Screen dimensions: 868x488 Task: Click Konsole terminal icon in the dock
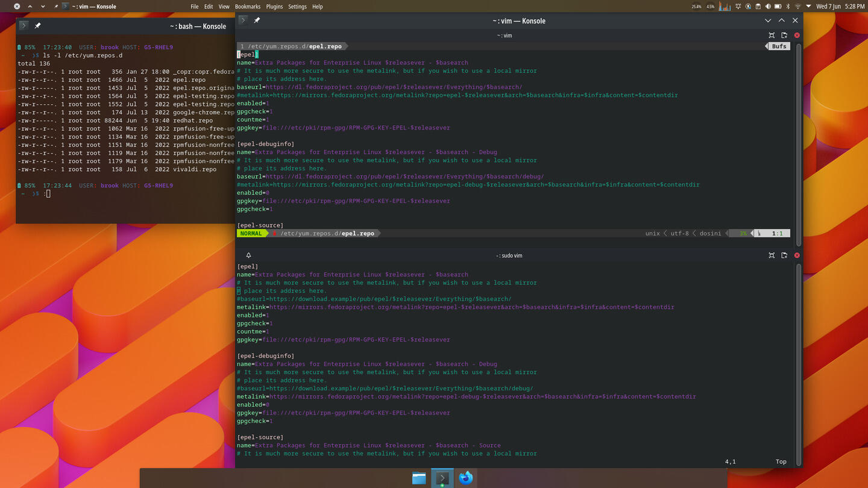442,478
